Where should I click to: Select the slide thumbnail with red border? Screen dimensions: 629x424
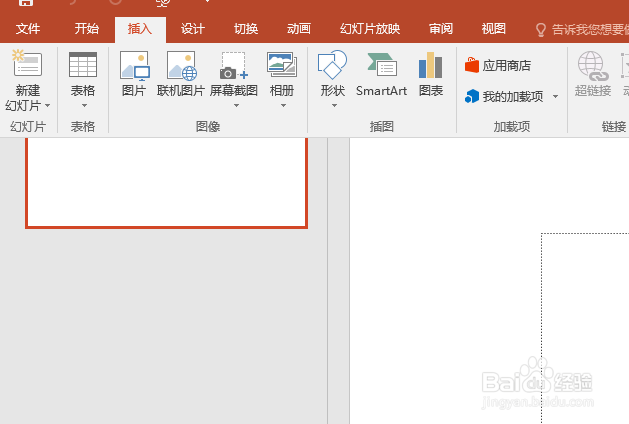[x=166, y=183]
